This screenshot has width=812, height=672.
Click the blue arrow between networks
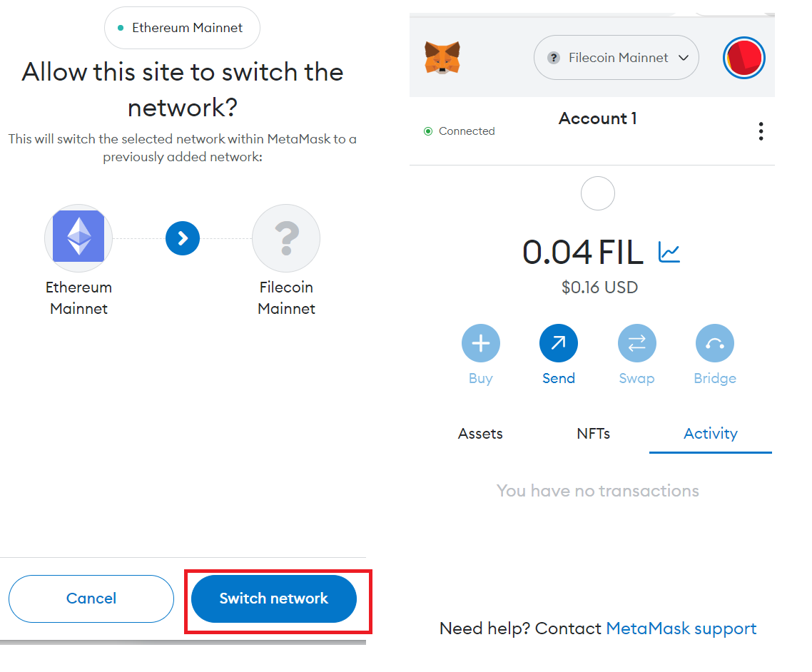point(183,238)
